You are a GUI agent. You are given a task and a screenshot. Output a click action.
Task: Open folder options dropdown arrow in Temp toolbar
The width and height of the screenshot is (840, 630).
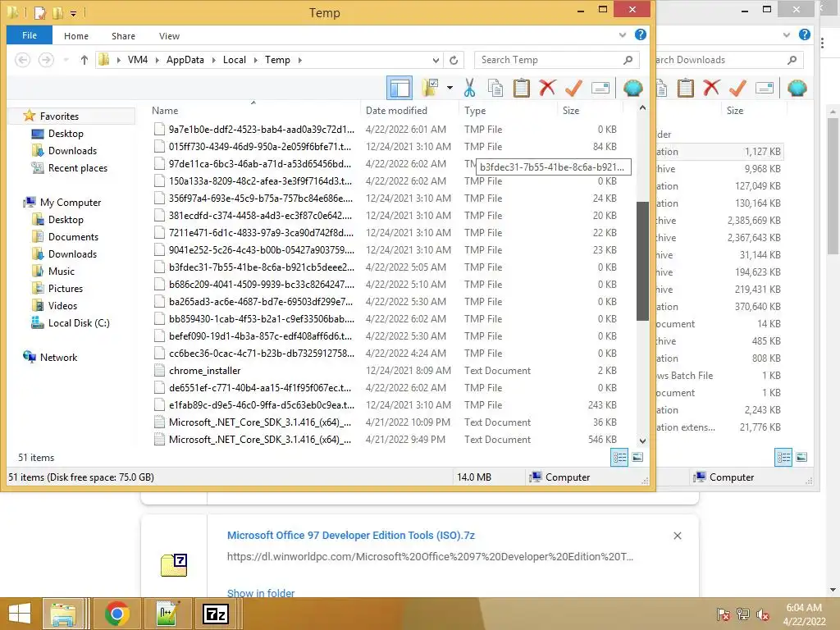pyautogui.click(x=450, y=88)
